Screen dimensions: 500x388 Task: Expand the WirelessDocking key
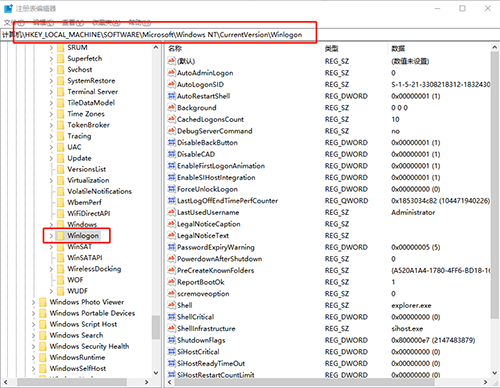point(51,269)
